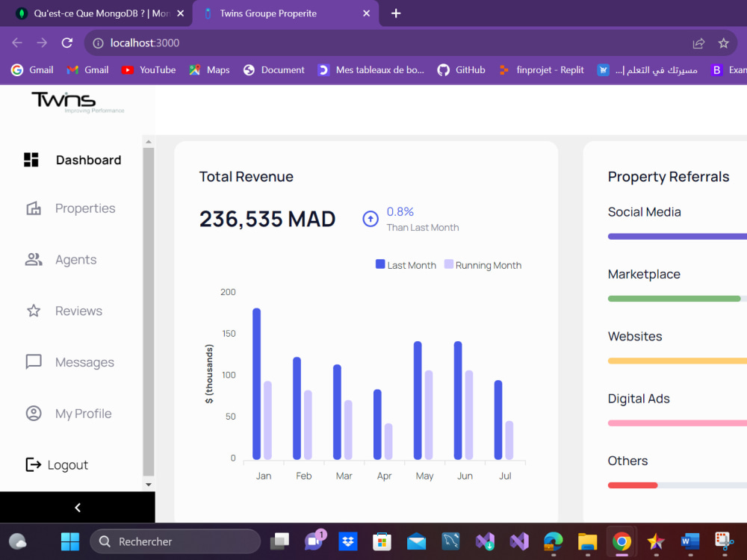Open the Document bookmark
The width and height of the screenshot is (747, 560).
pyautogui.click(x=274, y=70)
